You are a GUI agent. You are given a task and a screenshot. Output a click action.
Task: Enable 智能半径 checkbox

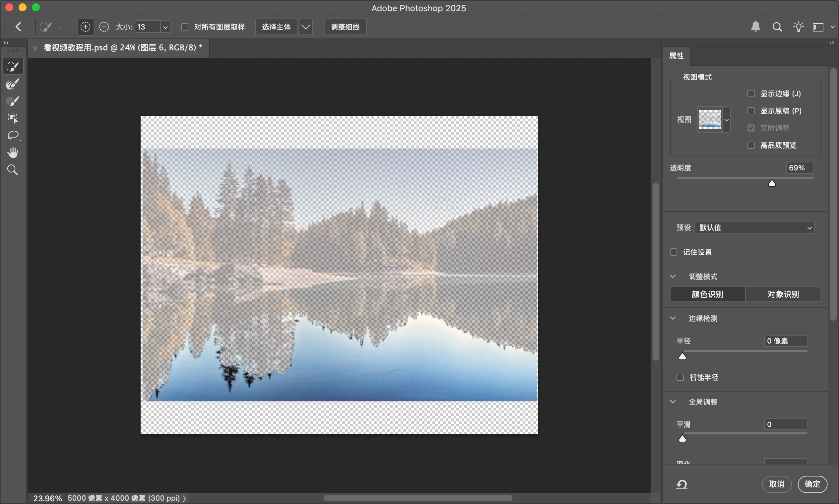(x=680, y=377)
